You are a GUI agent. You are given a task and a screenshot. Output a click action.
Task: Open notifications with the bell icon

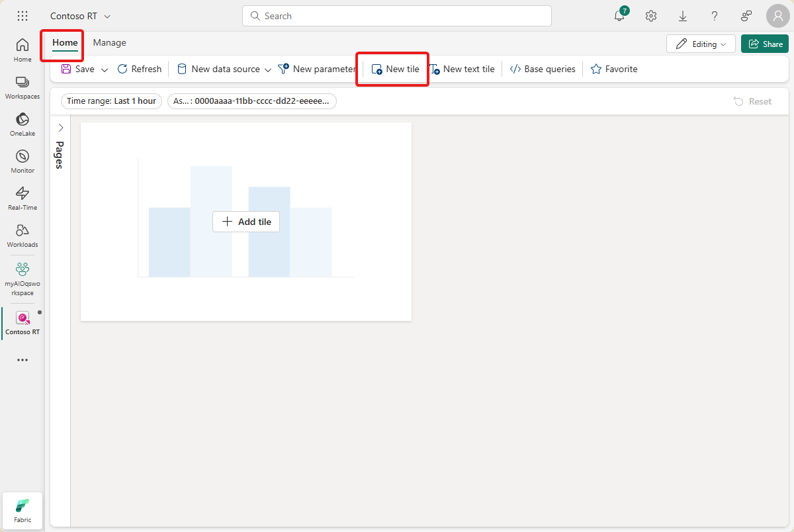(x=618, y=16)
